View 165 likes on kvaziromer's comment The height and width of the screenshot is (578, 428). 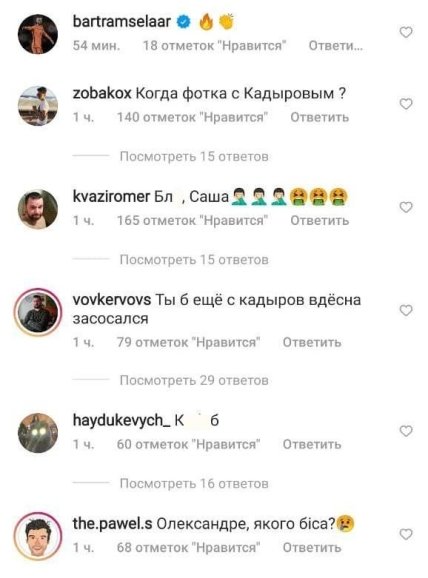coord(192,220)
